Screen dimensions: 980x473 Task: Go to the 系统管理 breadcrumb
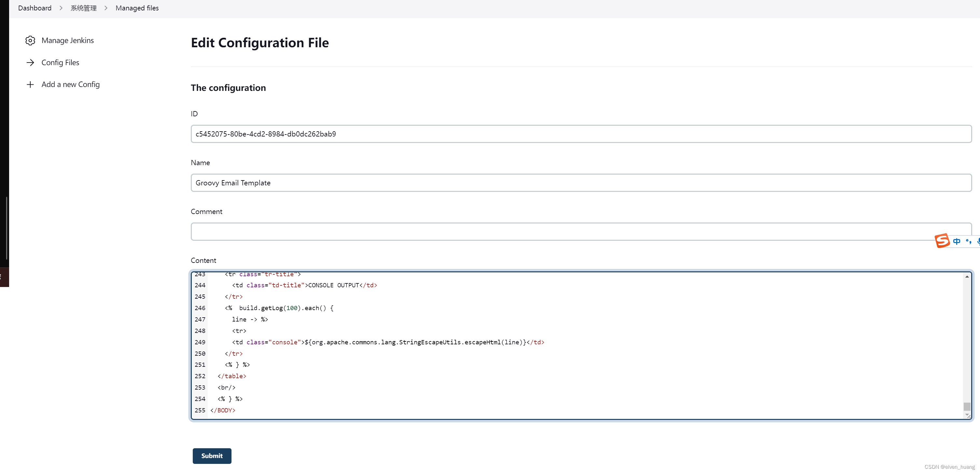point(83,8)
